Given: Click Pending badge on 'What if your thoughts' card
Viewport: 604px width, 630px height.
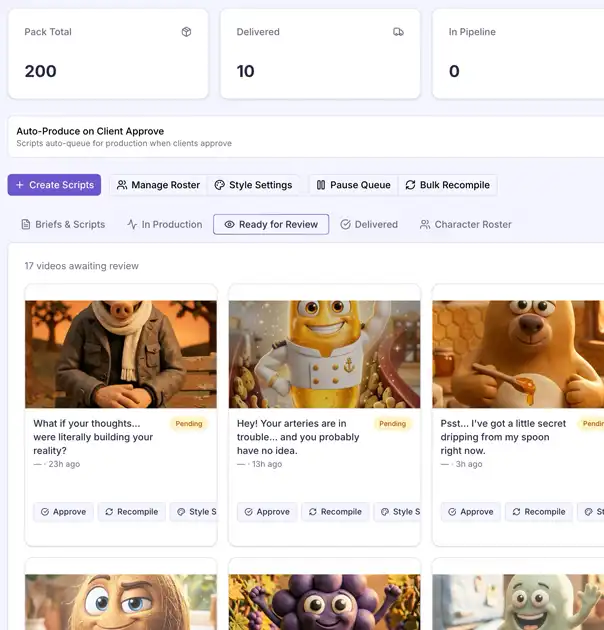Looking at the screenshot, I should (189, 423).
